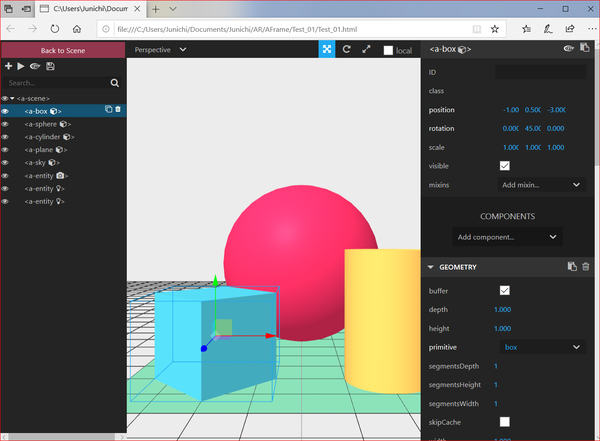Open the Perspective camera dropdown
The height and width of the screenshot is (441, 600).
[160, 49]
